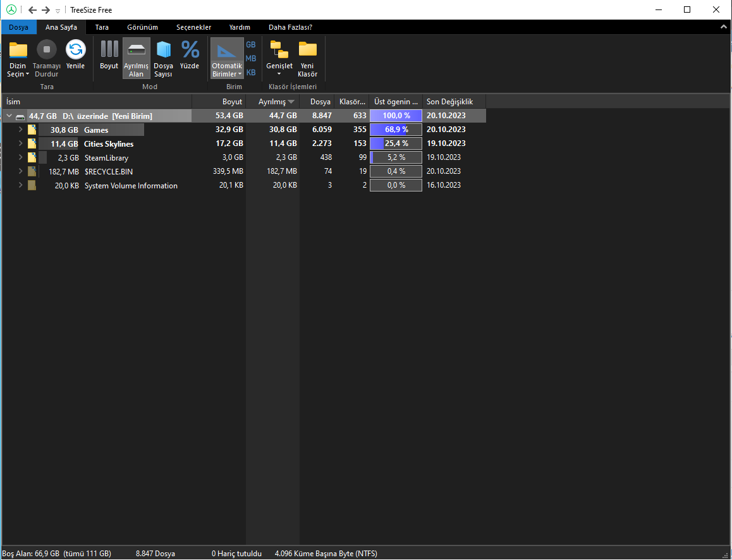Click the $RECYCLE.BIN folder icon
This screenshot has width=732, height=560.
pos(32,172)
